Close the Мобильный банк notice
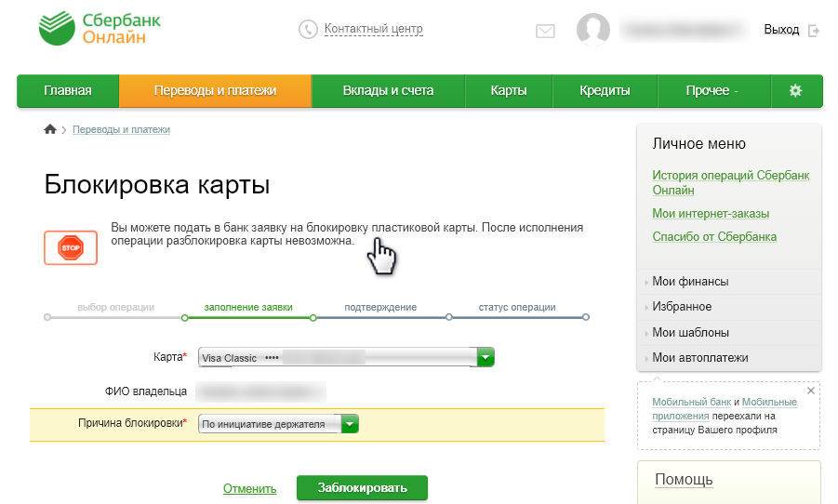838x504 pixels. click(811, 391)
